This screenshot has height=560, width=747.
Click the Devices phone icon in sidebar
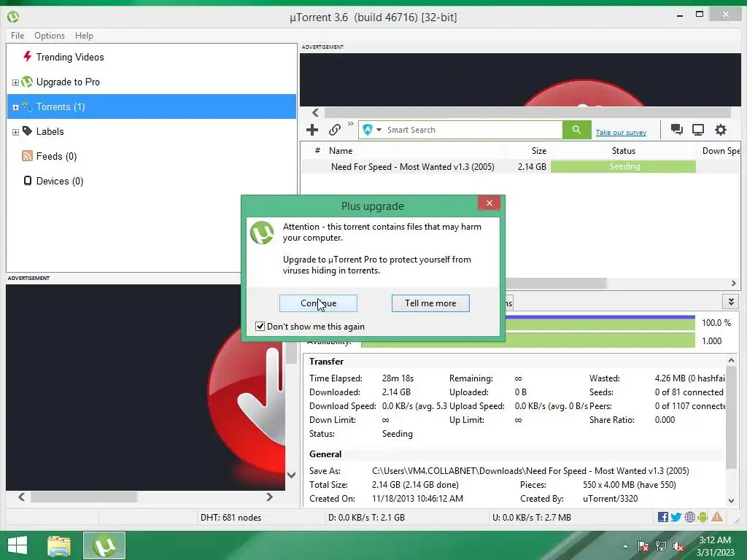point(28,181)
